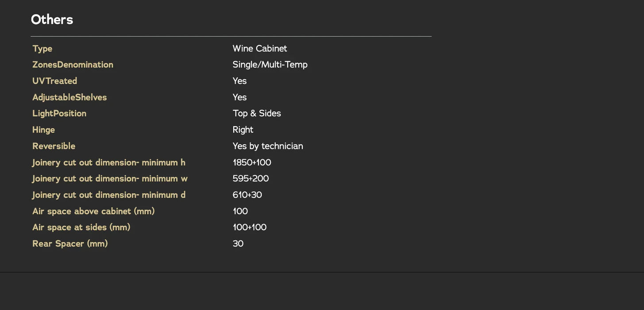This screenshot has width=644, height=310.
Task: Click the Rear Spacer (mm) label
Action: click(x=70, y=244)
